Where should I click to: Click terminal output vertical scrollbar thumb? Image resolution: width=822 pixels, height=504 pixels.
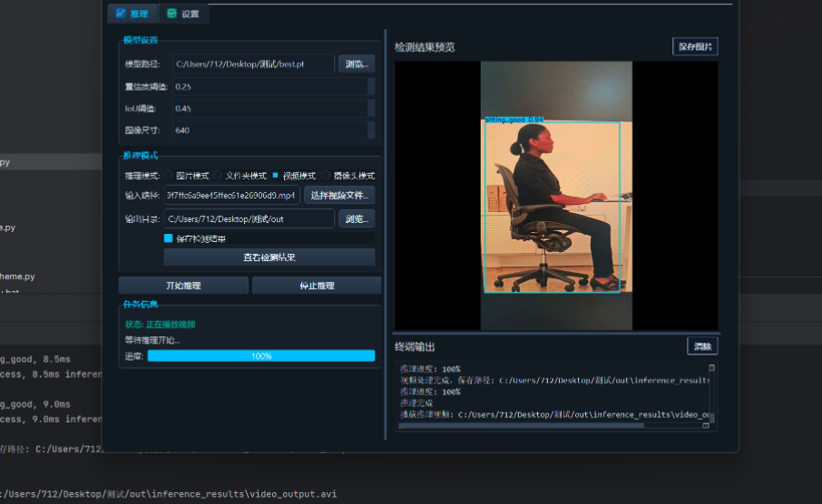click(x=711, y=417)
